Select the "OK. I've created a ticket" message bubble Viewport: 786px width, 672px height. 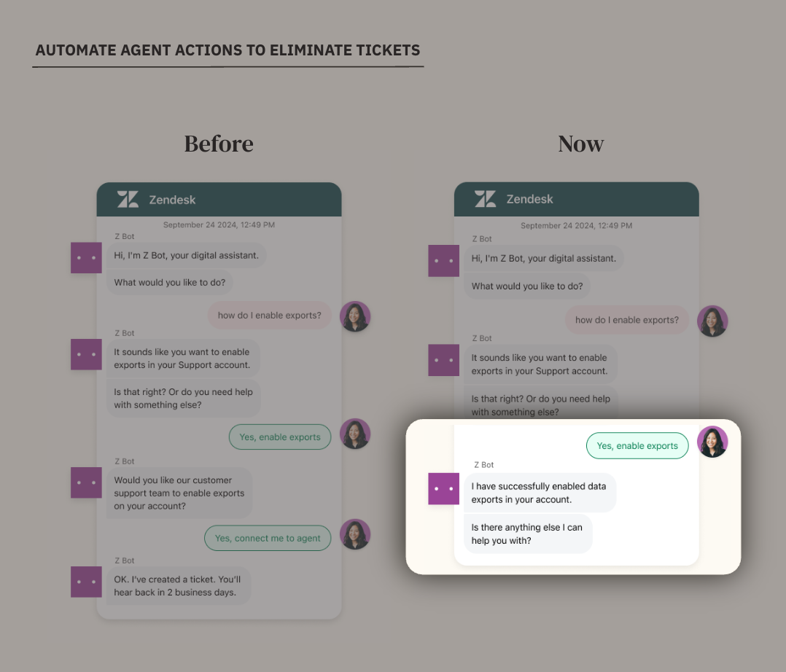click(178, 586)
